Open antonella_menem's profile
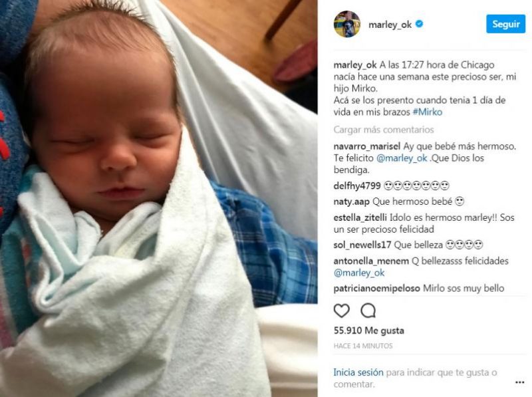Image resolution: width=532 pixels, height=397 pixels. [x=371, y=261]
